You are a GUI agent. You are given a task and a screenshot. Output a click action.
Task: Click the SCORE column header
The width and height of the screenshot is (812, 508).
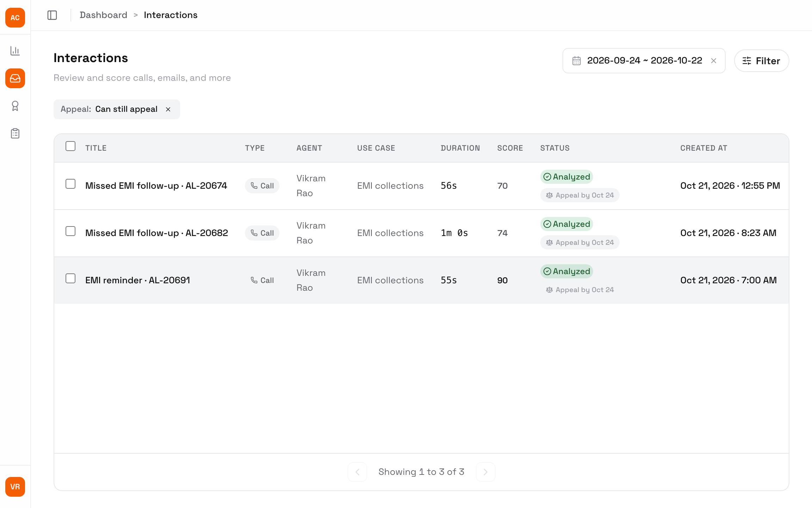pyautogui.click(x=510, y=148)
